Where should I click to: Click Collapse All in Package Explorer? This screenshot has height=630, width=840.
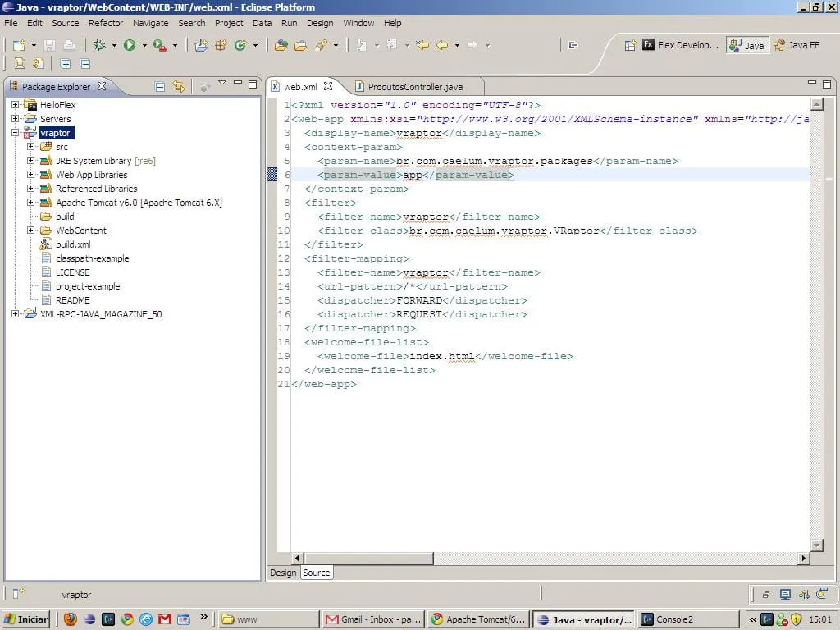[160, 86]
